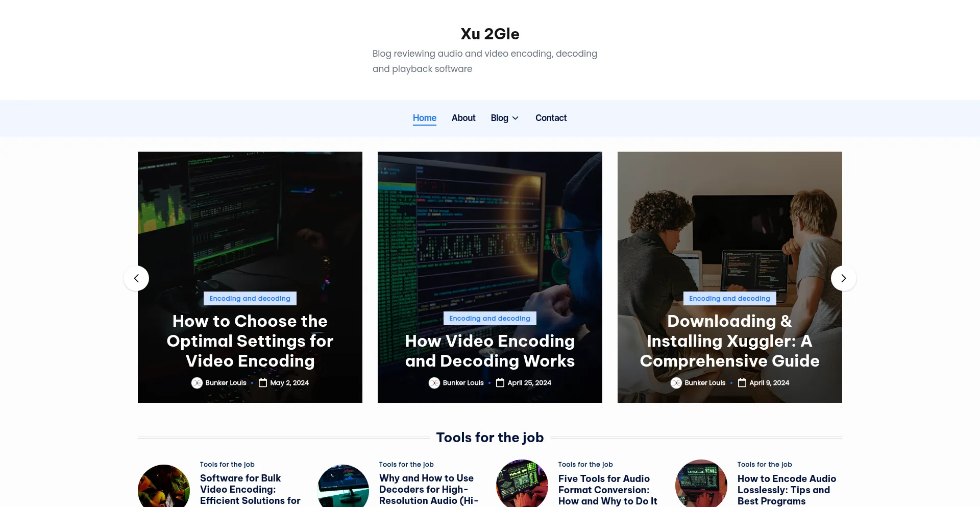Click 'Tools for the job' tag above Five Tools
Image resolution: width=980 pixels, height=507 pixels.
click(x=585, y=464)
